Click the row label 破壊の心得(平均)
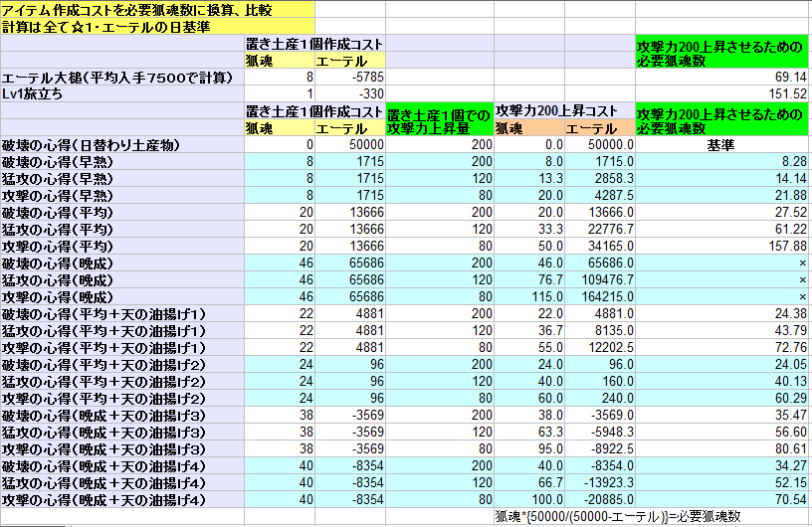The width and height of the screenshot is (812, 527). click(x=122, y=212)
